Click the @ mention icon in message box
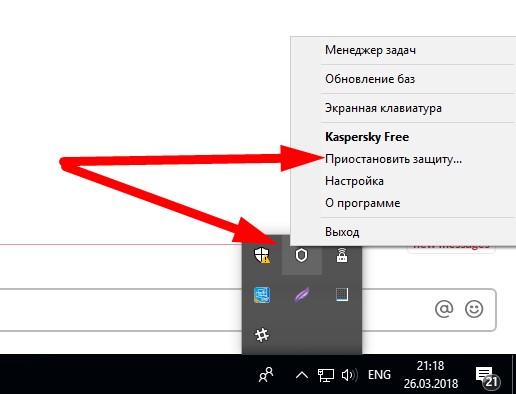The width and height of the screenshot is (516, 394). coord(444,309)
